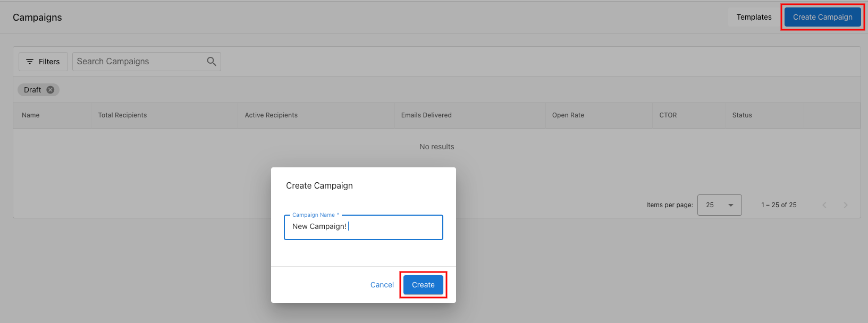Screen dimensions: 868x323
Task: Sort by Emails Delivered column
Action: click(x=426, y=115)
